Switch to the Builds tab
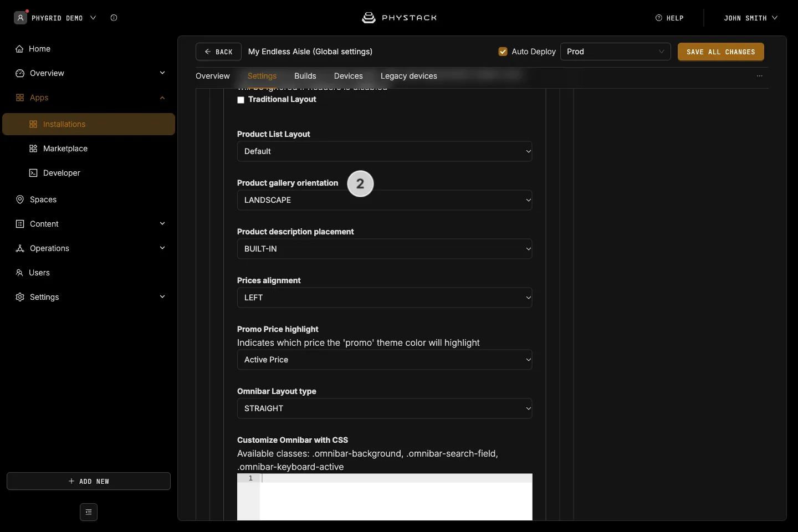The width and height of the screenshot is (798, 532). coord(305,76)
